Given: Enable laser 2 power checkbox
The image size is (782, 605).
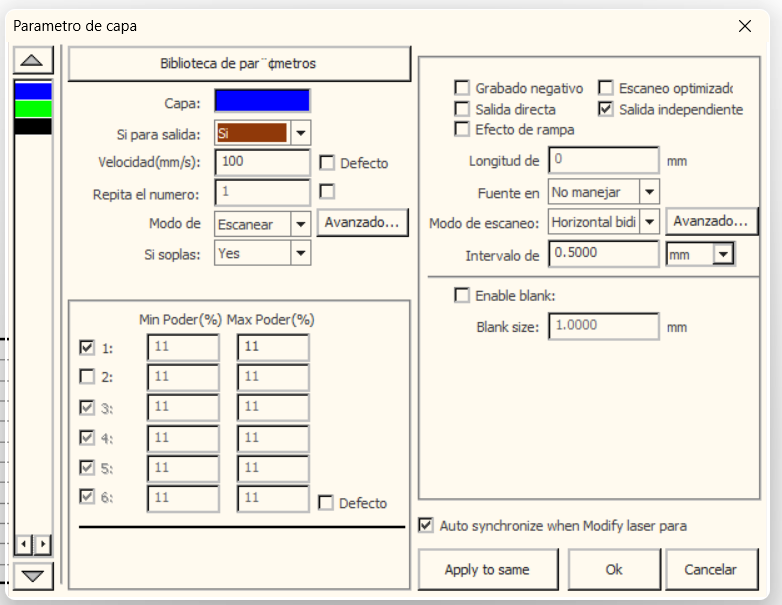Looking at the screenshot, I should [87, 377].
